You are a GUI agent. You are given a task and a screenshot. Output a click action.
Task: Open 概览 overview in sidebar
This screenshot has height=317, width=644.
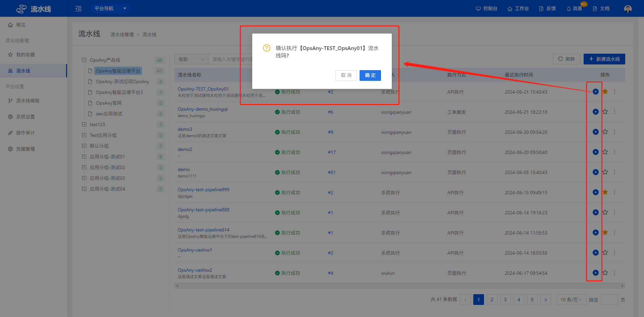pos(34,25)
